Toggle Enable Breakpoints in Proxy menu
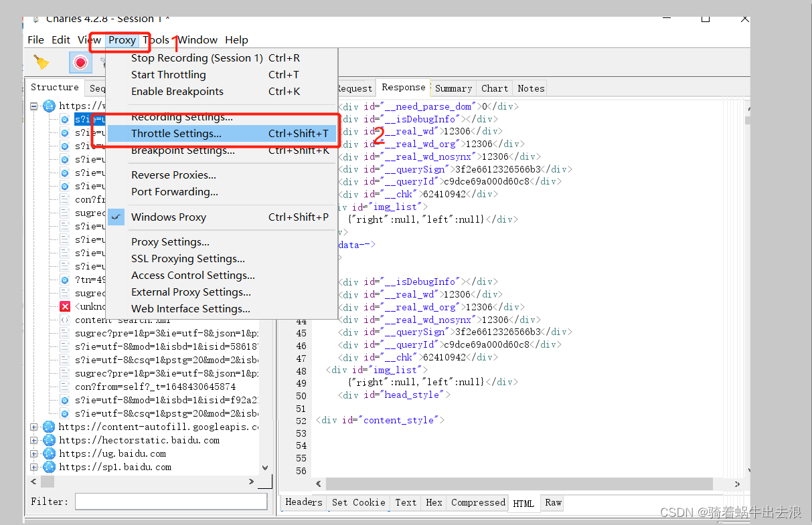 (x=222, y=92)
